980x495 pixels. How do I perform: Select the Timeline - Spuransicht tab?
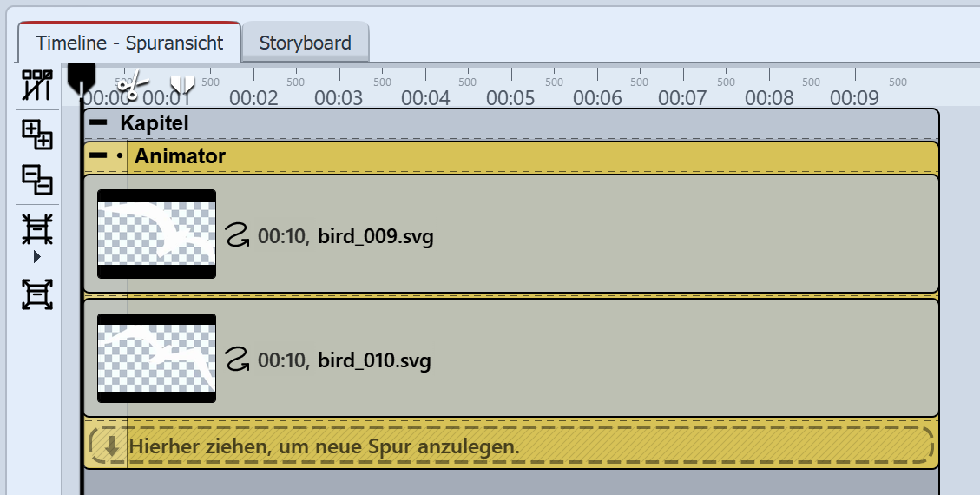(x=129, y=43)
